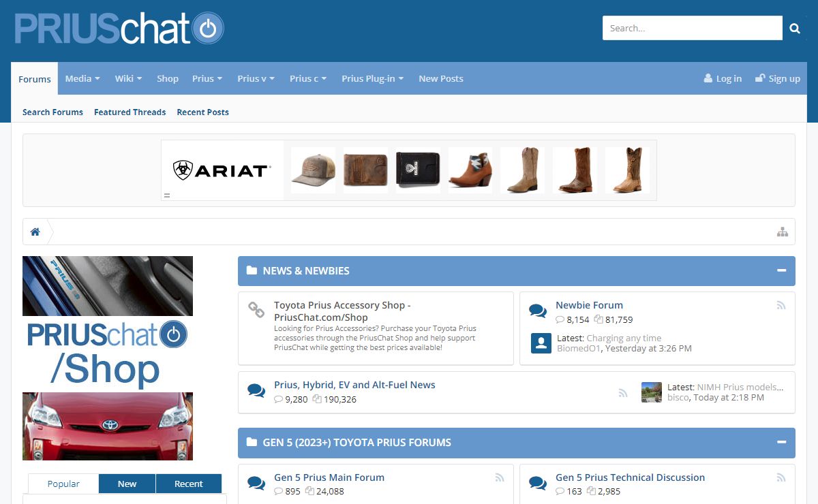Click the search magnifier button

tap(794, 28)
